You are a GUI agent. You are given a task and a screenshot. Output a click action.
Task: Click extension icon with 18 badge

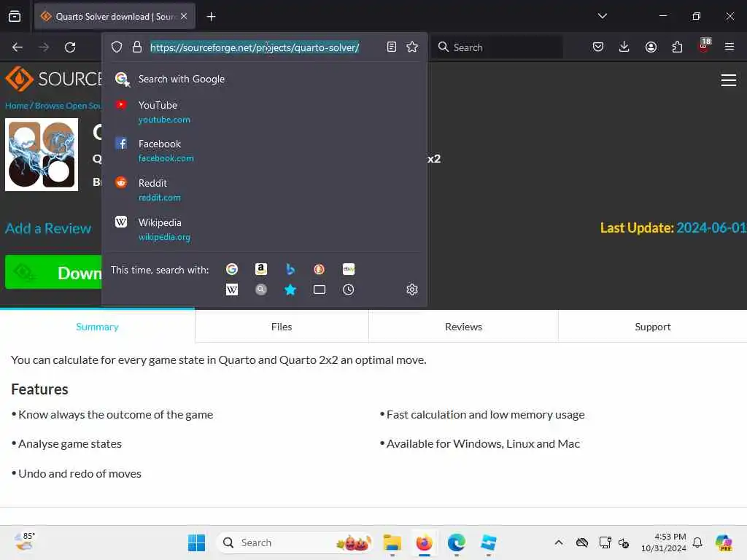pyautogui.click(x=704, y=46)
